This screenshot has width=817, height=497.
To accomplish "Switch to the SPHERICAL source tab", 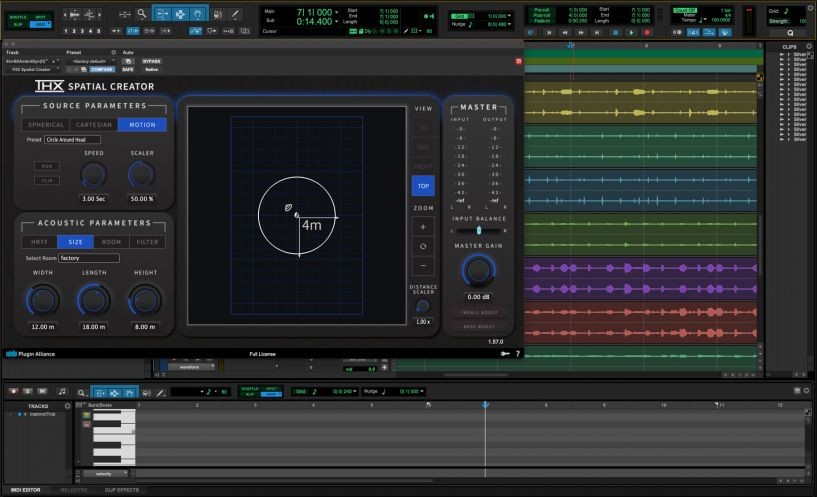I will click(x=46, y=125).
